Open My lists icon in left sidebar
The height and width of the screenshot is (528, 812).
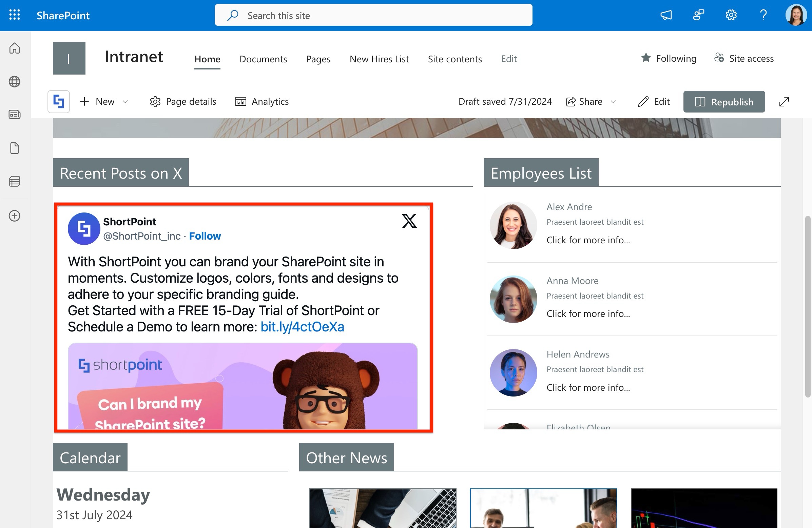click(x=14, y=181)
